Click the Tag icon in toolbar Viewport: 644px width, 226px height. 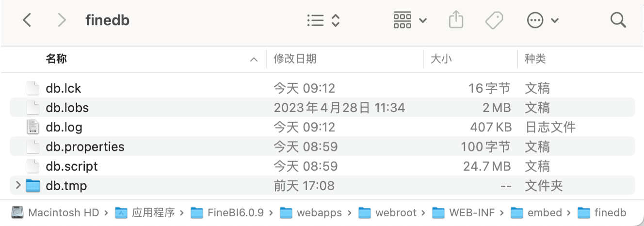point(494,20)
